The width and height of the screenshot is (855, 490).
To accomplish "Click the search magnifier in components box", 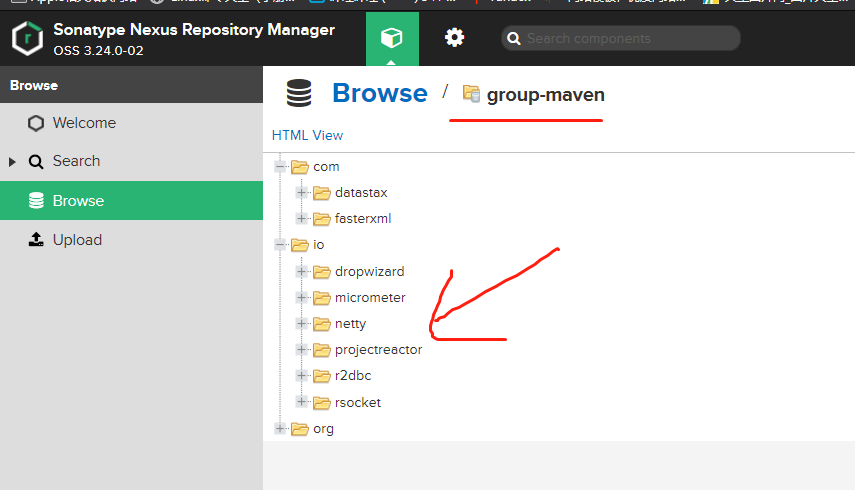I will (x=514, y=39).
